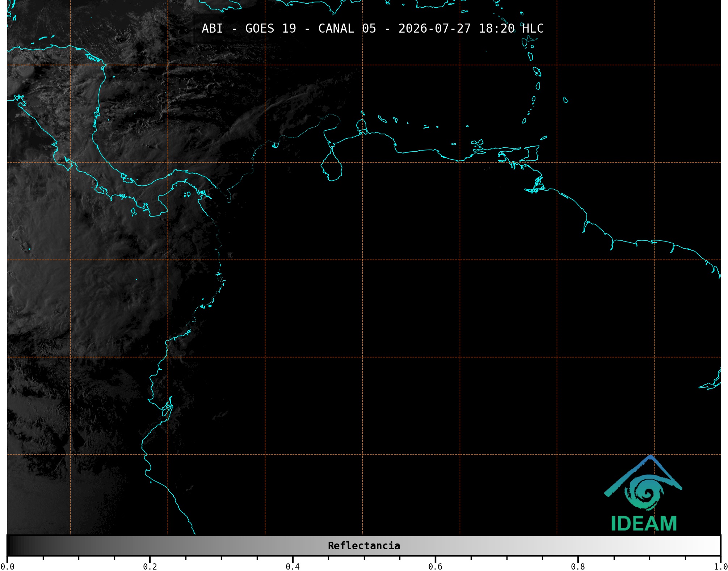This screenshot has height=571, width=728.
Task: Click the IDEAM logo emblem
Action: click(643, 482)
